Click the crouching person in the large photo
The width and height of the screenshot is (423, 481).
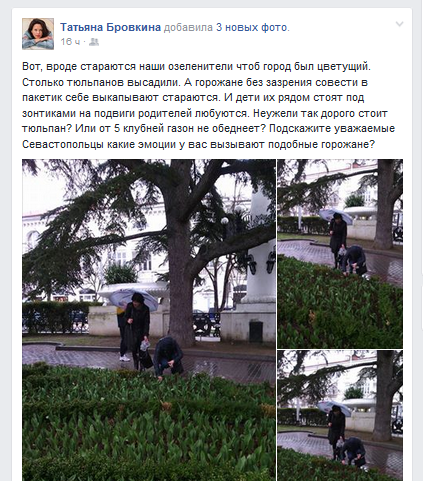pyautogui.click(x=168, y=357)
